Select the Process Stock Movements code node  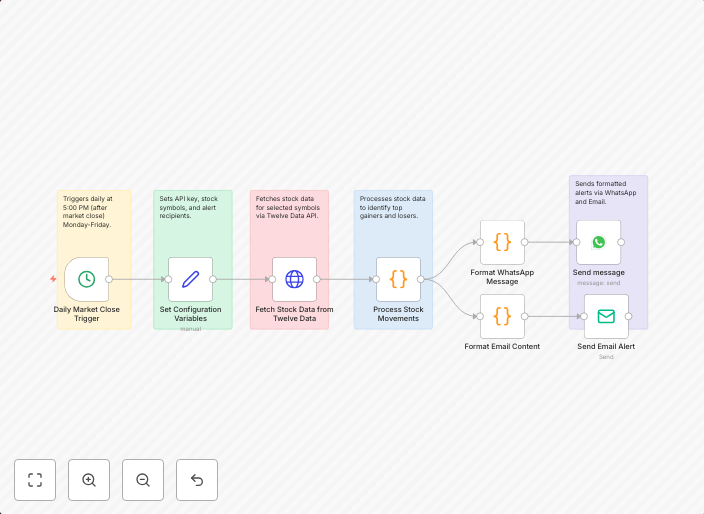(398, 279)
